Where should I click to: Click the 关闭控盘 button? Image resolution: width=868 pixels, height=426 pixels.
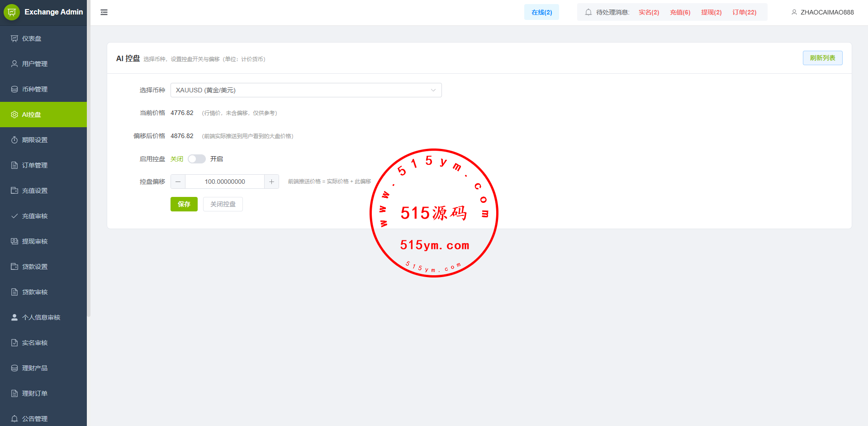point(223,204)
